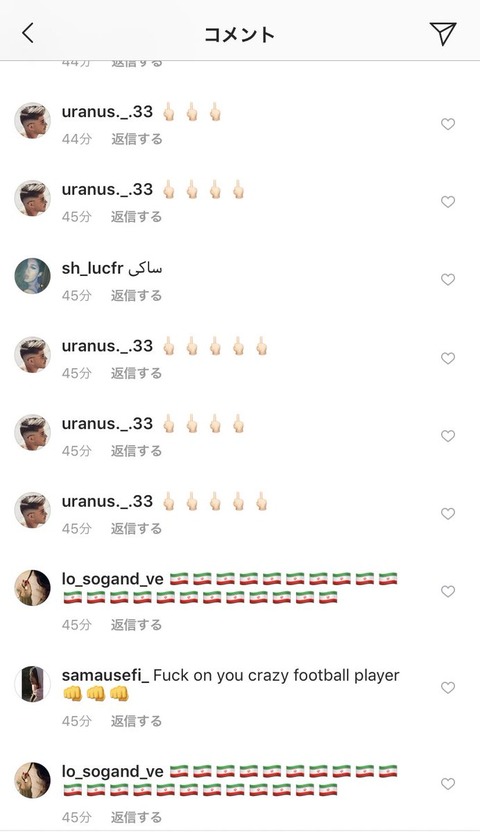Like the last lo_sogand_ve flag comment
The image size is (480, 832).
tap(448, 784)
